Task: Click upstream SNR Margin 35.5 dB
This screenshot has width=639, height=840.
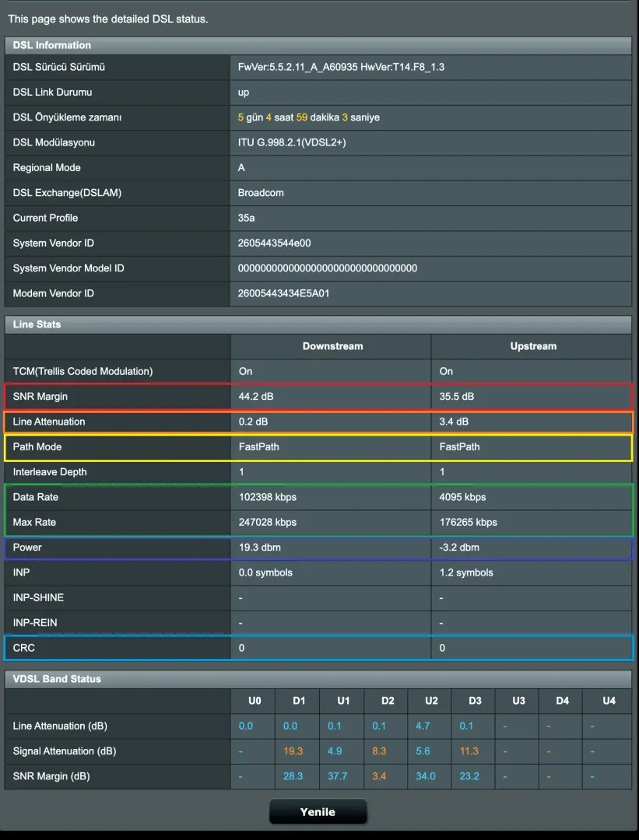Action: tap(457, 397)
